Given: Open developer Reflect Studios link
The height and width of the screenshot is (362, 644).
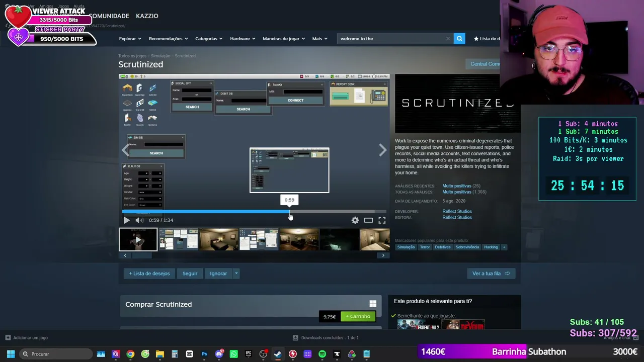Looking at the screenshot, I should click(457, 212).
